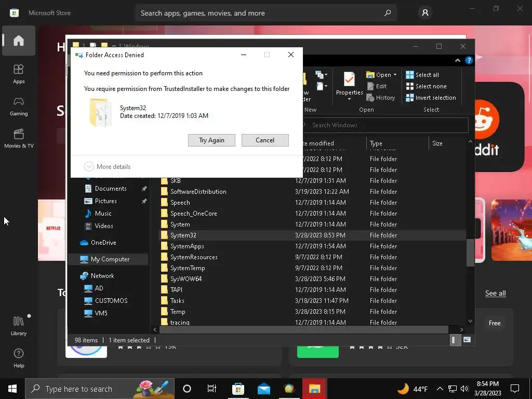Cancel the Folder Access Denied dialog
This screenshot has width=532, height=399.
click(265, 140)
